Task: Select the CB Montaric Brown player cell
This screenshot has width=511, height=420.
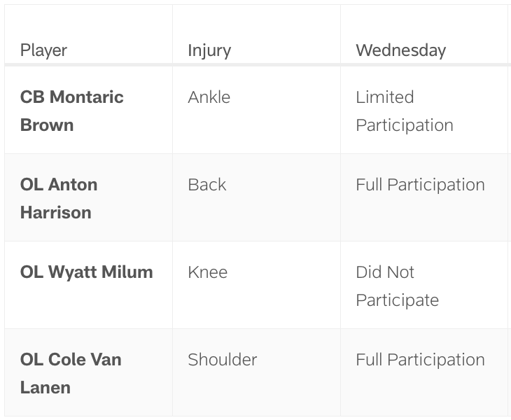Action: click(72, 111)
